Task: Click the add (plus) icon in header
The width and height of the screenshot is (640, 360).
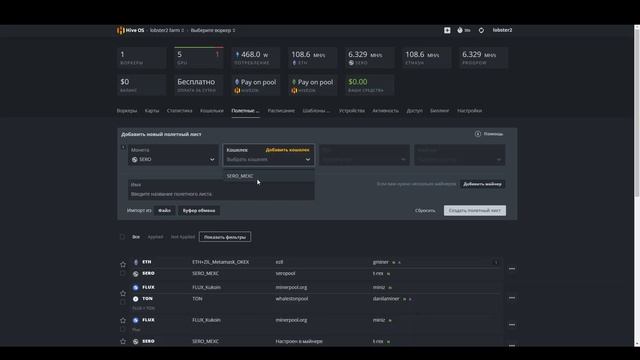Action: coord(447,30)
